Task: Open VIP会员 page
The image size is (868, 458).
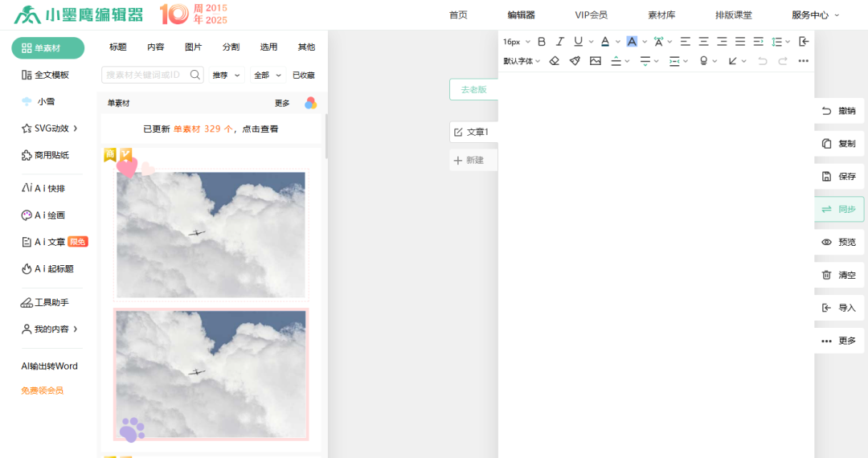Action: click(591, 15)
